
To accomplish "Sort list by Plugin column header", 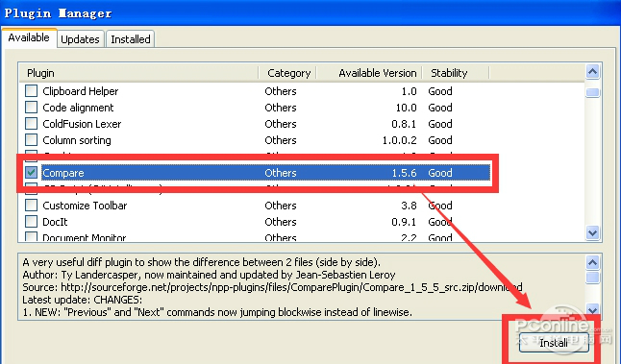I will point(138,73).
